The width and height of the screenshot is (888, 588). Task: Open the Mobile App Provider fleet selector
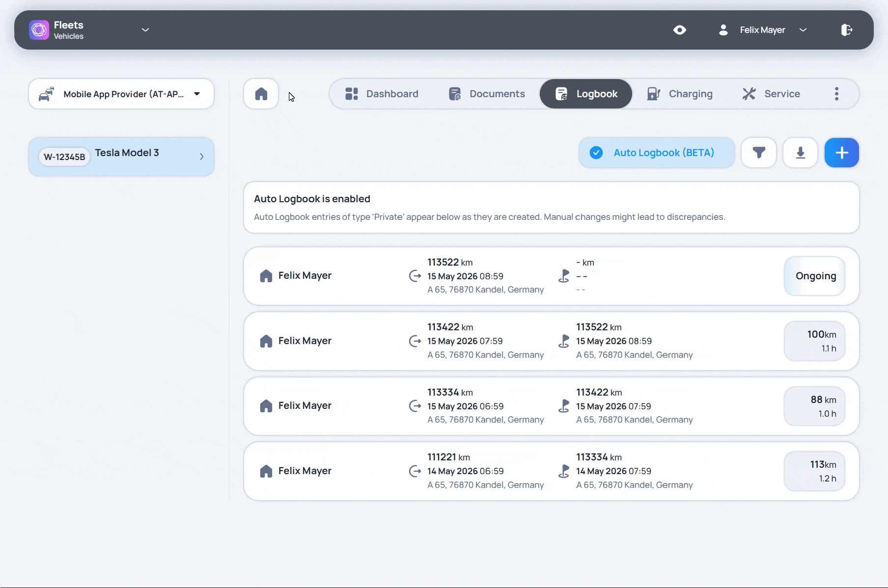pos(121,94)
